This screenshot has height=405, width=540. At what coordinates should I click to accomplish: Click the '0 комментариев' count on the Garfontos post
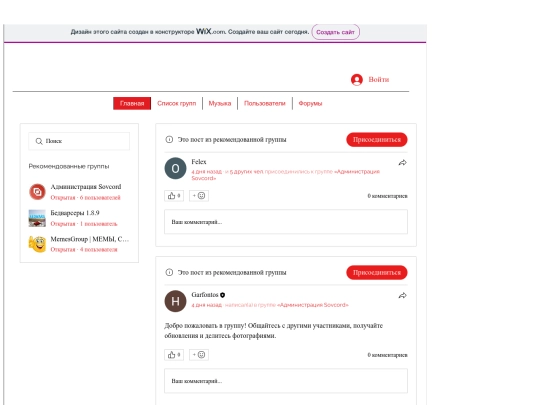pos(387,355)
